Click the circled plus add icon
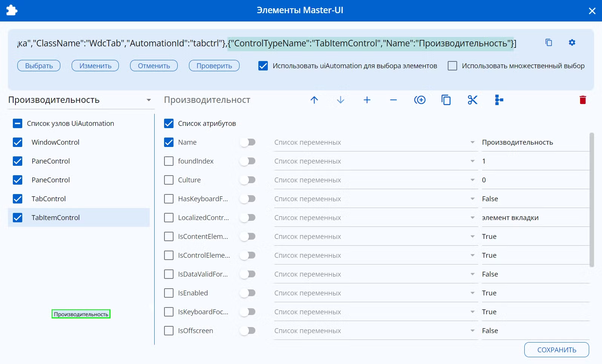 coord(420,100)
